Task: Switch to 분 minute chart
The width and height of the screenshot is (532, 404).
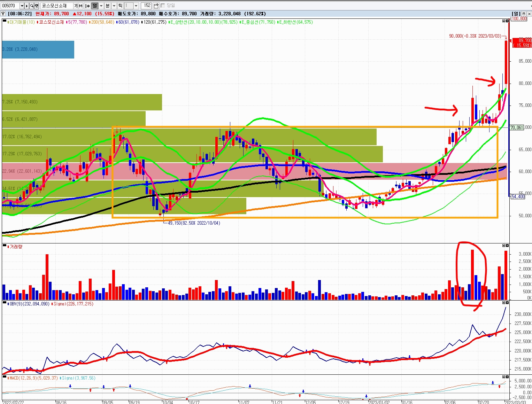Action: click(x=107, y=6)
